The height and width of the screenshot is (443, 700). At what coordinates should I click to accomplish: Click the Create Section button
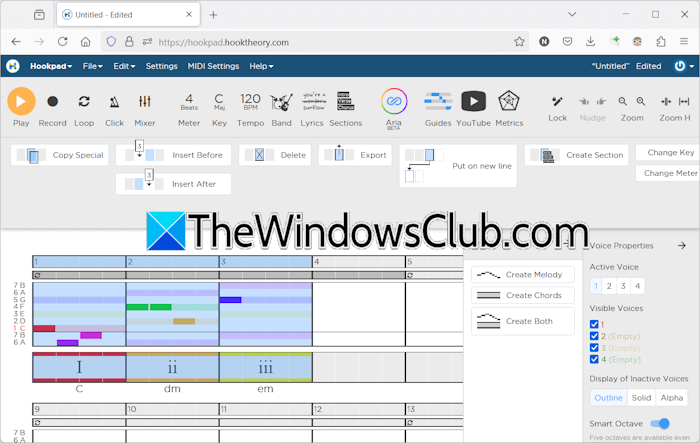(576, 155)
